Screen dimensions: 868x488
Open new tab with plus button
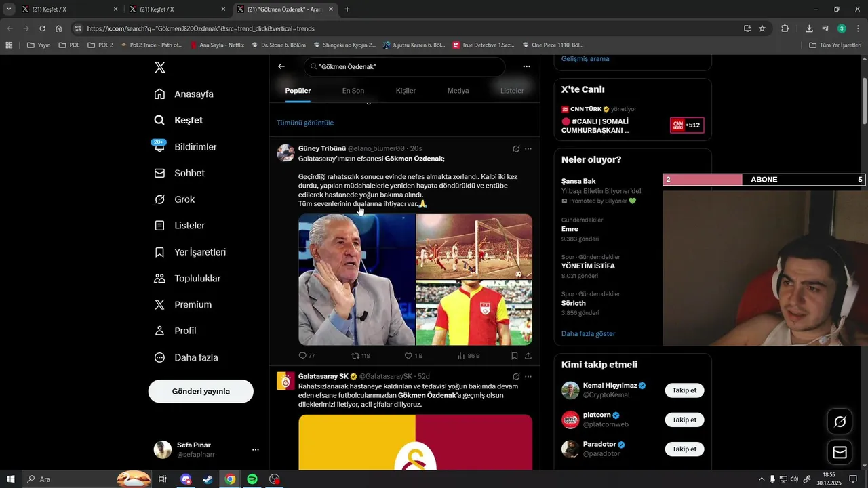click(x=347, y=9)
